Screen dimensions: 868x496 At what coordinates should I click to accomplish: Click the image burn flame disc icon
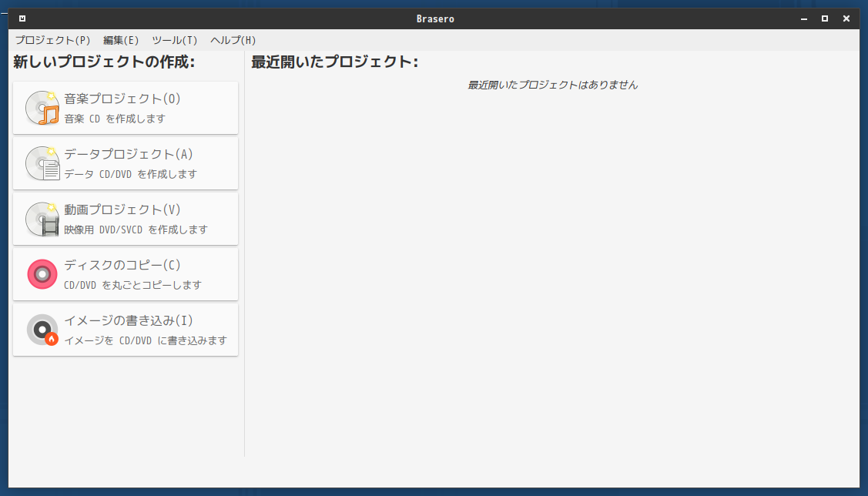pyautogui.click(x=42, y=330)
